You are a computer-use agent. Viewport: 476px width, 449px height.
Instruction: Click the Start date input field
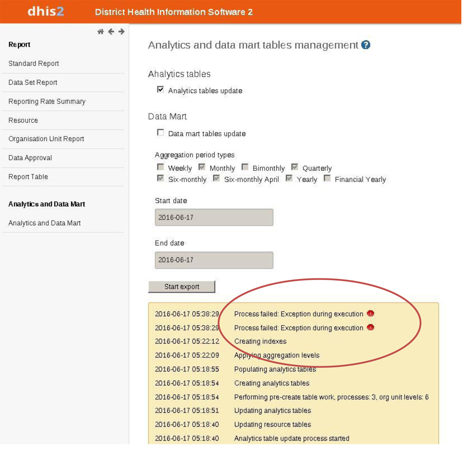coord(214,217)
